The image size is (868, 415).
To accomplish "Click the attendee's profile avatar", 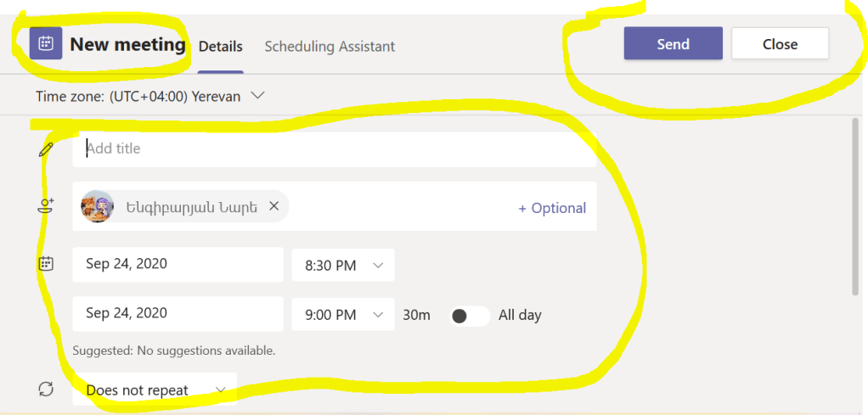I will (98, 206).
